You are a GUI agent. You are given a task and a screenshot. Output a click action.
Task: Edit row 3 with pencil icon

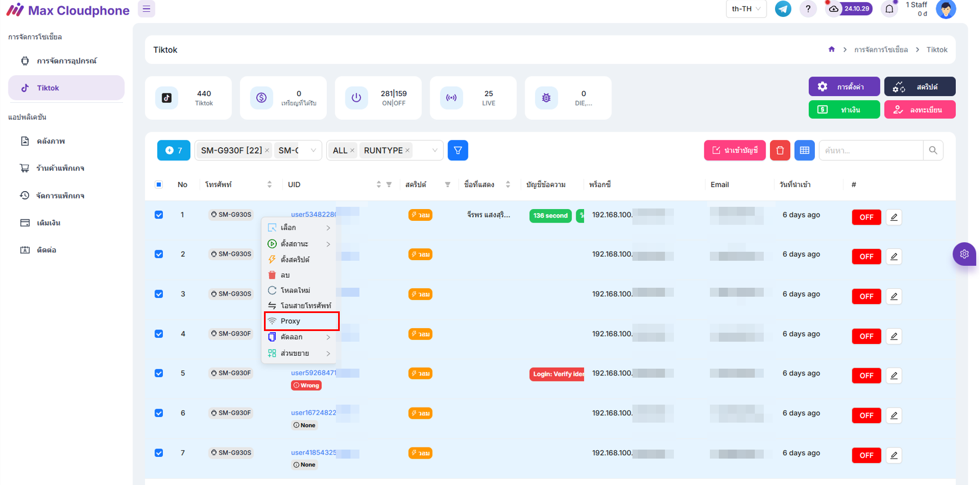pyautogui.click(x=894, y=296)
